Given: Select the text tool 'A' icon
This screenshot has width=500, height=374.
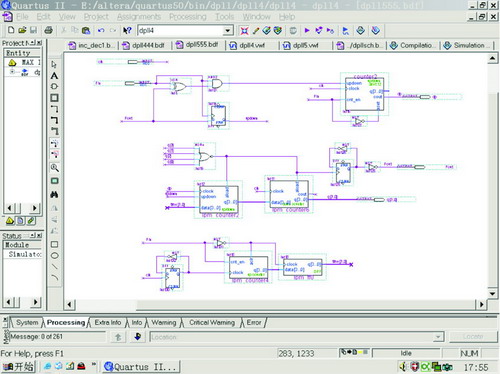Looking at the screenshot, I should coord(54,76).
